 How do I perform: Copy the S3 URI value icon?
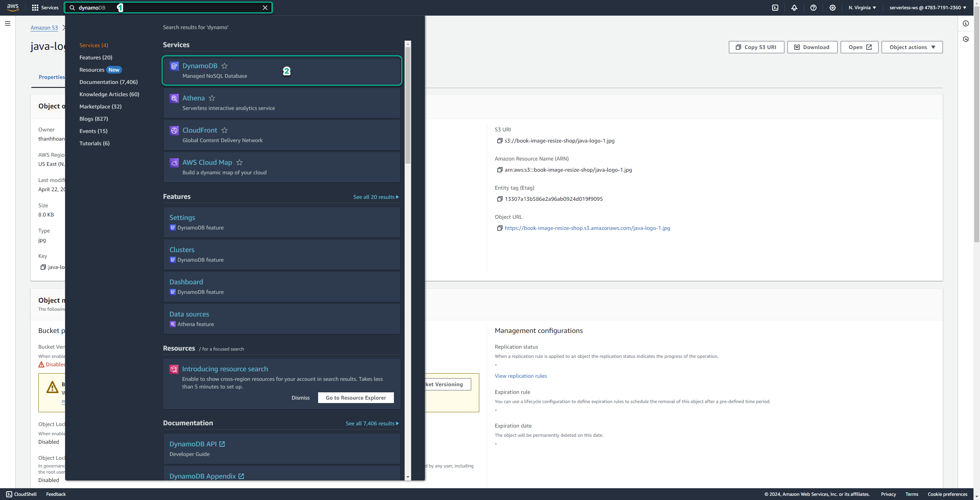(500, 141)
